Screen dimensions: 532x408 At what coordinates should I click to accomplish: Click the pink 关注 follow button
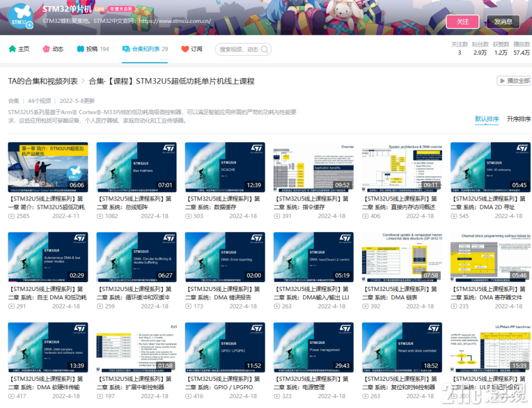[463, 22]
